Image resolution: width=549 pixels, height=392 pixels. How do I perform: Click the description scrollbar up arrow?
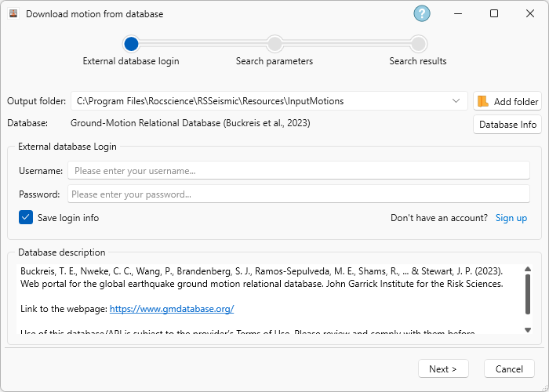coord(528,269)
